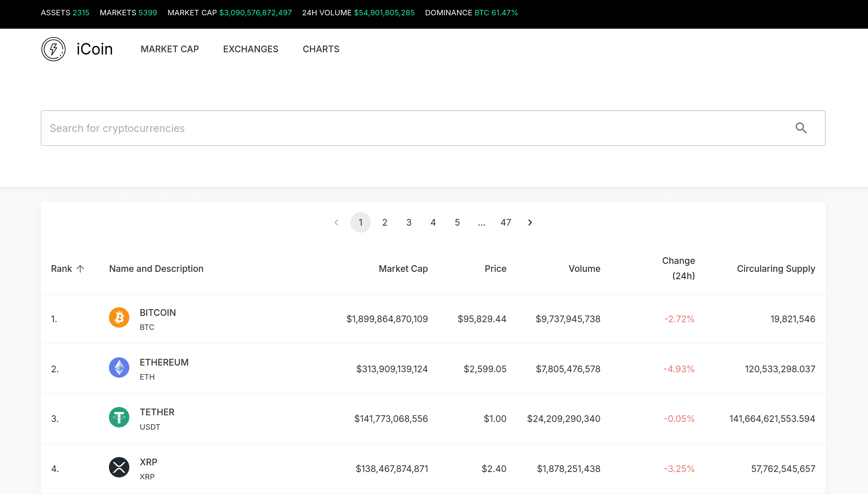
Task: Go to page 3
Action: (x=409, y=222)
